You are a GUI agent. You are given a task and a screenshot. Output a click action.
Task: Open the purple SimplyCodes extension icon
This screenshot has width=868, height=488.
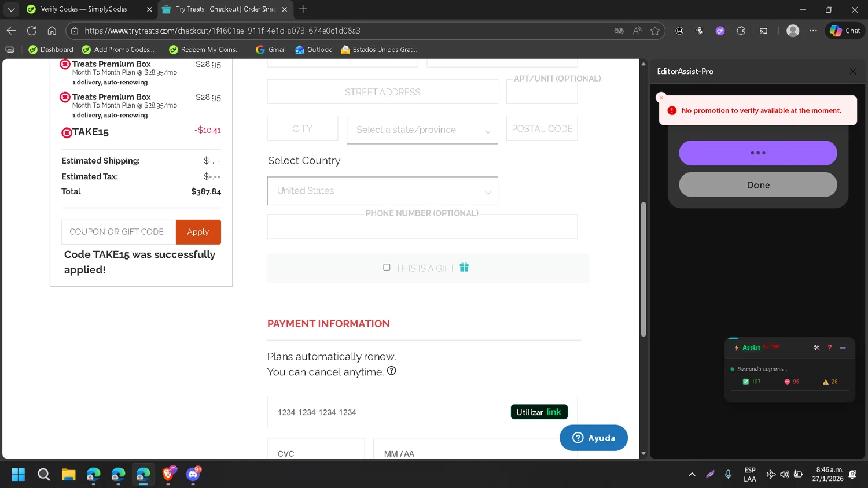click(x=720, y=31)
